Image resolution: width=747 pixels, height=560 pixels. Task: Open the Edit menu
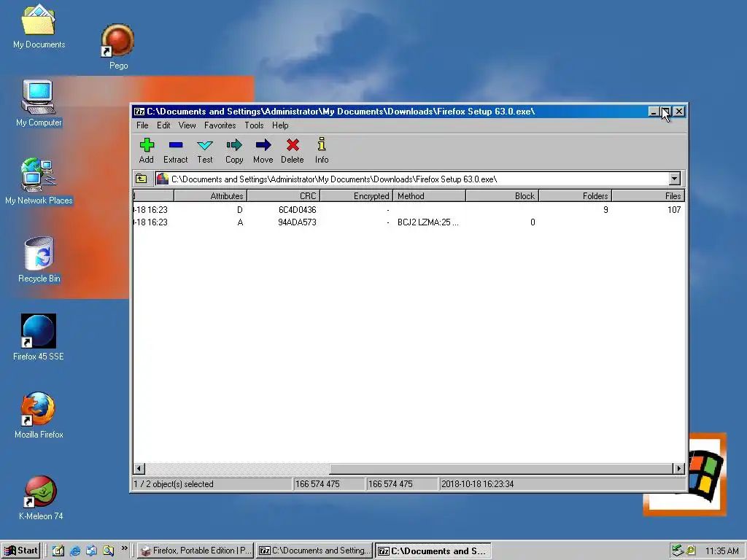click(x=163, y=125)
